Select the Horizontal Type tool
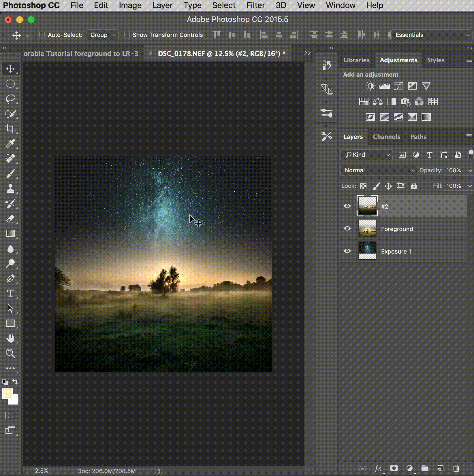The width and height of the screenshot is (474, 476). pos(10,294)
